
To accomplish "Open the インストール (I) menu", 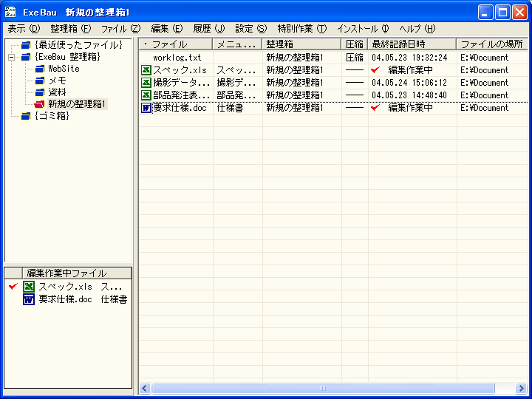I will (363, 29).
